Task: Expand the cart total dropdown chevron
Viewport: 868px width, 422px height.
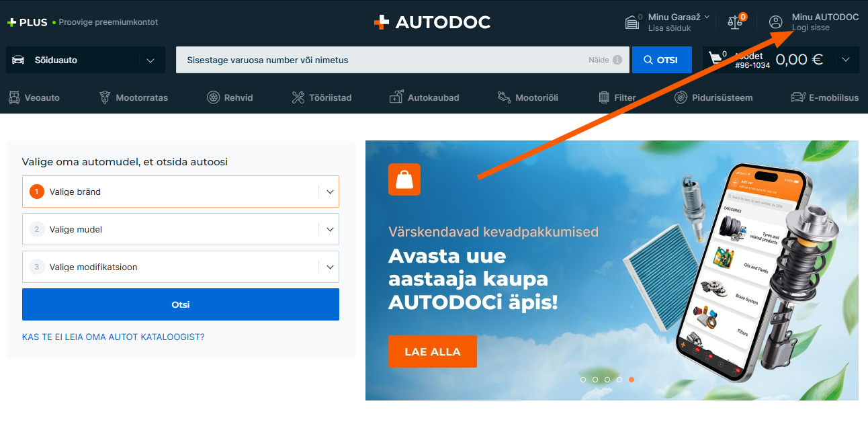Action: coord(846,60)
